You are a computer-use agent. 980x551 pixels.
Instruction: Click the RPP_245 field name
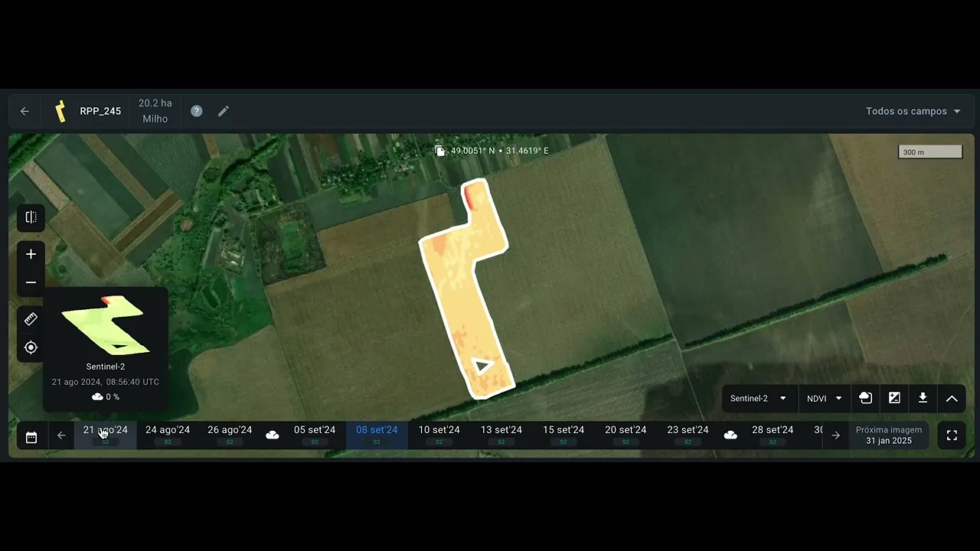pos(100,111)
